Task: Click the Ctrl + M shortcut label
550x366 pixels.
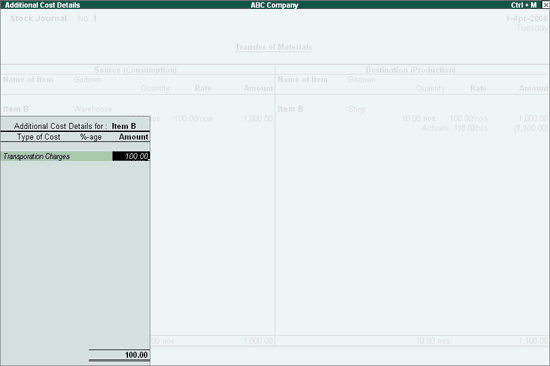Action: coord(524,5)
